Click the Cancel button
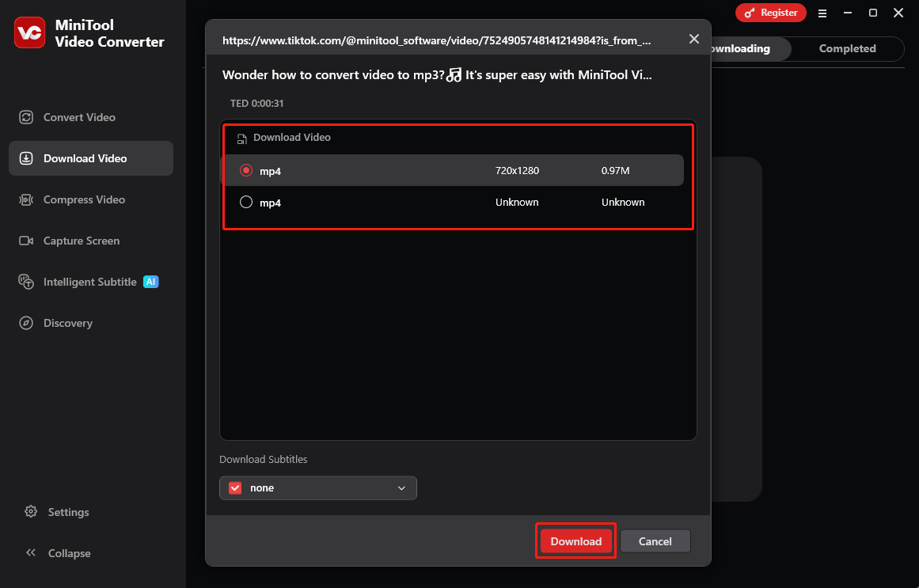 [x=655, y=541]
